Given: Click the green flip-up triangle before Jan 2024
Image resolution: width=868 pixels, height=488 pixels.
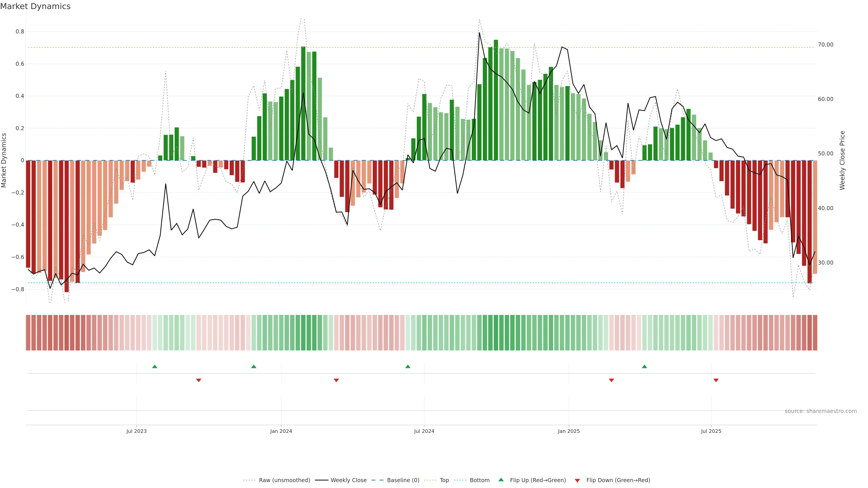Looking at the screenshot, I should [x=254, y=366].
